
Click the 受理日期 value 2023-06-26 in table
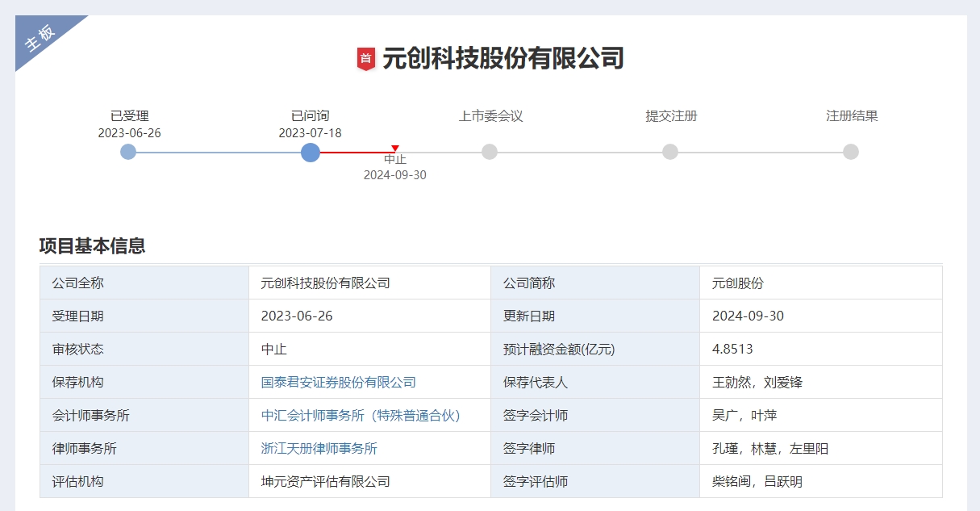(x=369, y=316)
